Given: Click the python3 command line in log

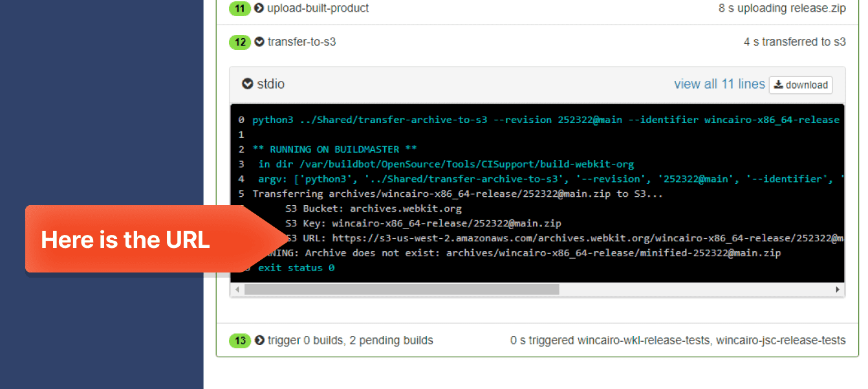Looking at the screenshot, I should [x=543, y=120].
